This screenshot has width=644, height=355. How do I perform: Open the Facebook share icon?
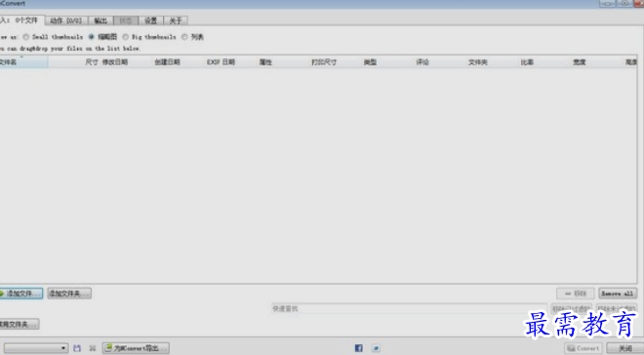pos(358,348)
